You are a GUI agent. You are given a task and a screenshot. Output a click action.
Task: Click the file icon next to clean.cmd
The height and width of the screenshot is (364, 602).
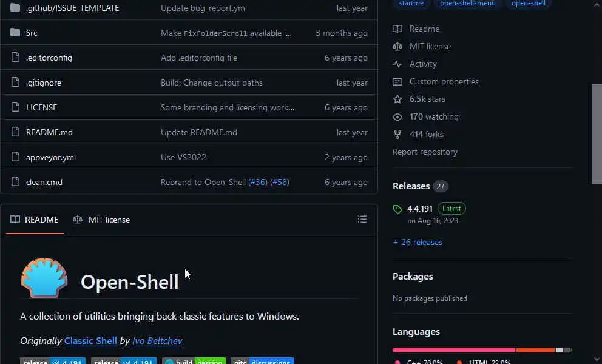[15, 181]
